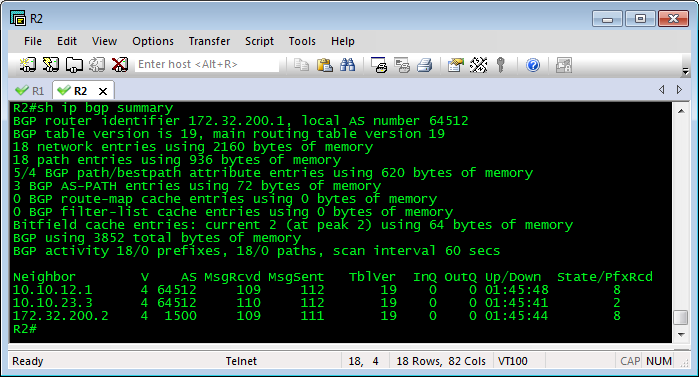Viewport: 699px width, 377px height.
Task: Click the Telnet status bar entry
Action: pyautogui.click(x=241, y=361)
